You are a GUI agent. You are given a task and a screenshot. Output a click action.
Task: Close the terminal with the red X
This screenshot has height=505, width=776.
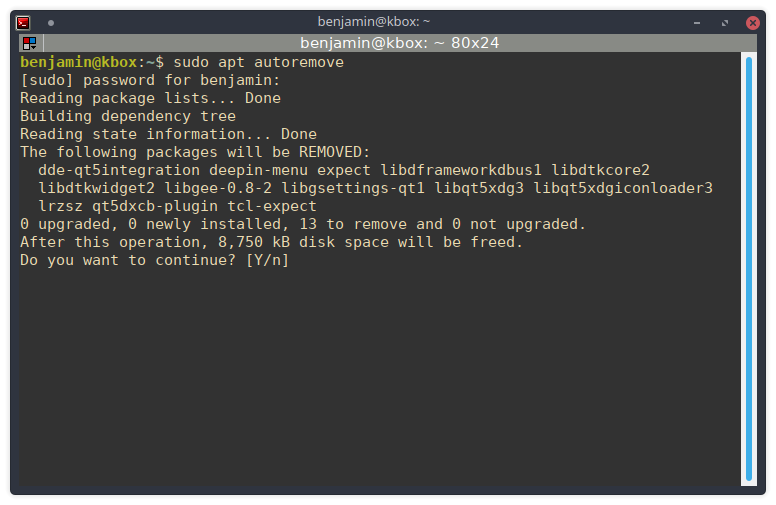[753, 23]
